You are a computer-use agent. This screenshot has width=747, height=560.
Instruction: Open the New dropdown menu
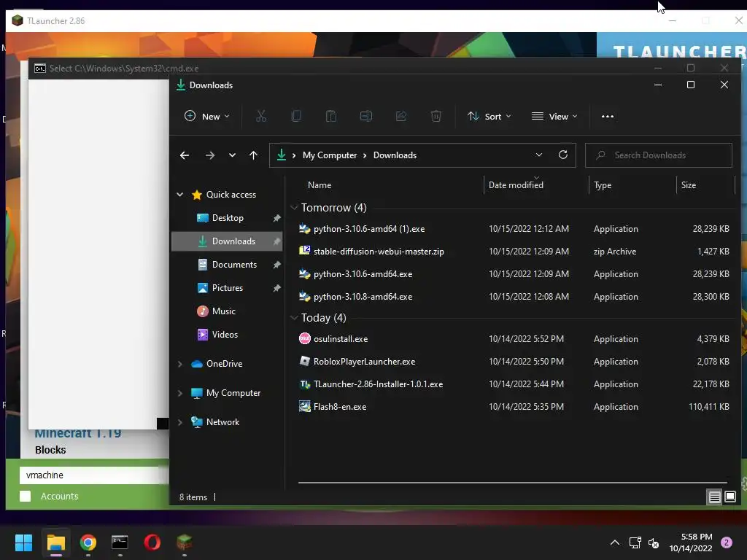pyautogui.click(x=206, y=116)
